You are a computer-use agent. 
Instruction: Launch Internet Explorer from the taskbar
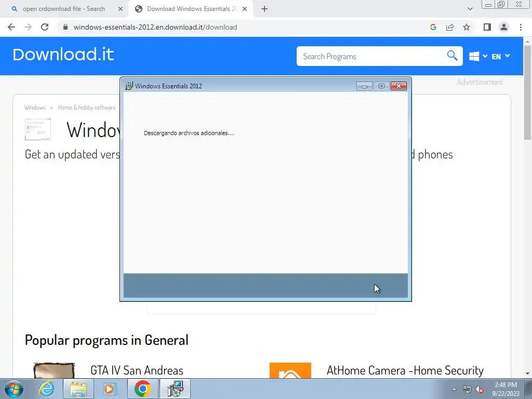tap(46, 389)
